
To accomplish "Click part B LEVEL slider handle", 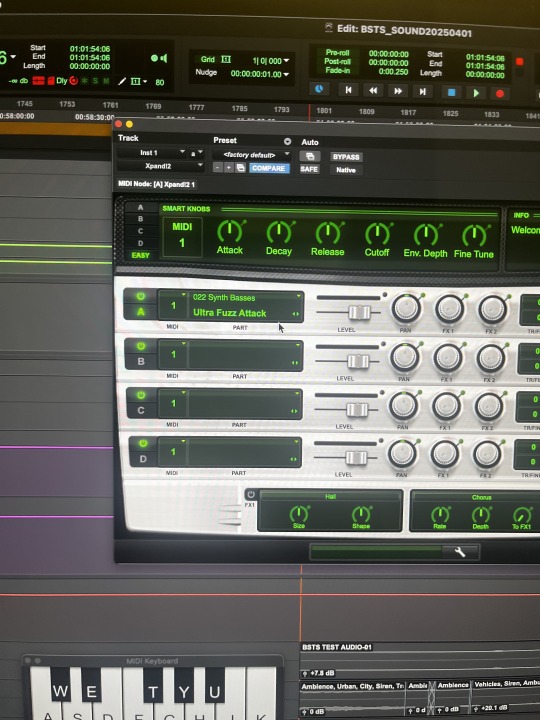I will coord(358,361).
